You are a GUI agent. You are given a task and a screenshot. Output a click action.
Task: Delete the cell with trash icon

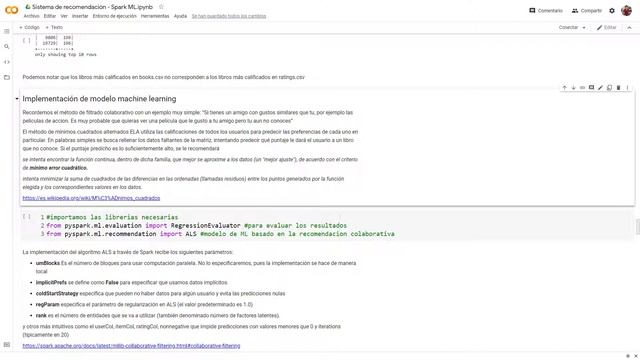click(x=618, y=88)
